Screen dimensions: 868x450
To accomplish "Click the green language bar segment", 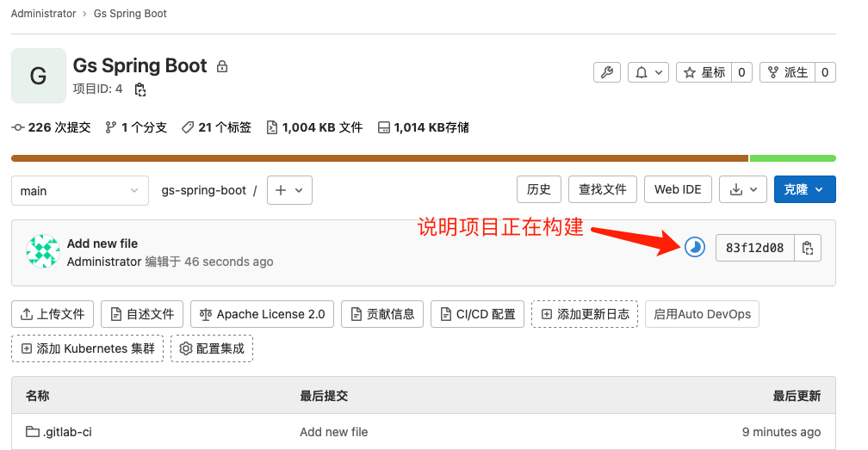I will pos(793,158).
